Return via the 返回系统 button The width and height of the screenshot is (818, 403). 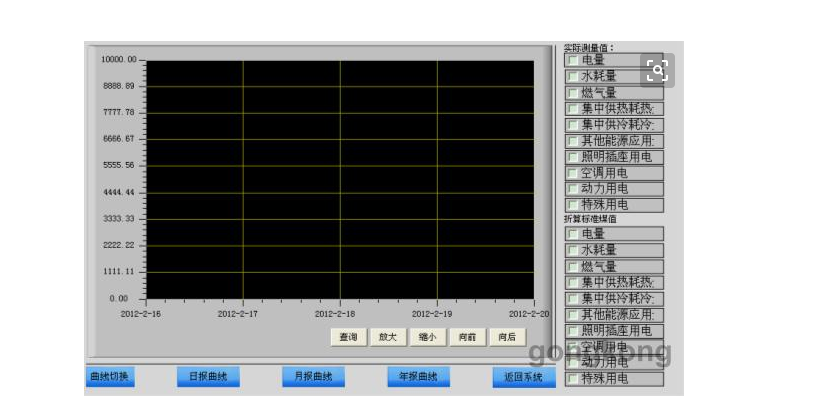coord(524,377)
